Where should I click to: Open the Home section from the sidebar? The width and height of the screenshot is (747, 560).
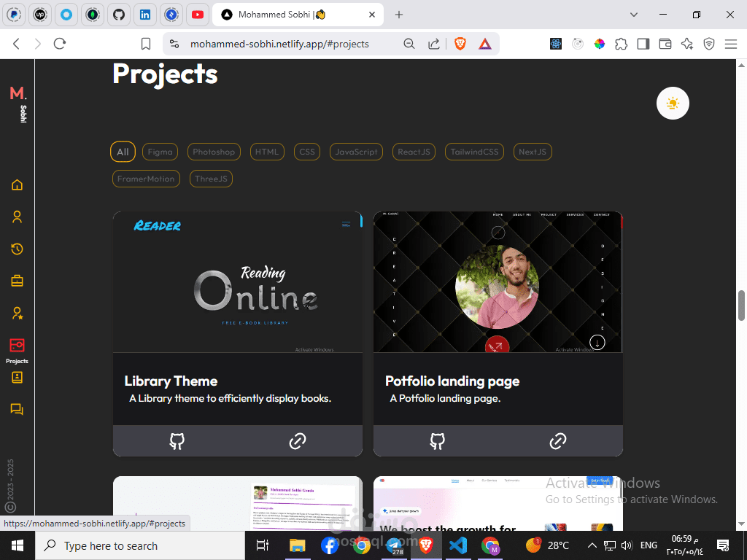coord(18,184)
